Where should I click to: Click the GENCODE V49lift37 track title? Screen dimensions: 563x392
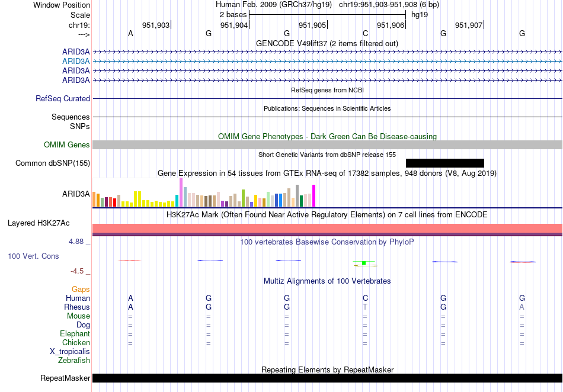pos(327,44)
